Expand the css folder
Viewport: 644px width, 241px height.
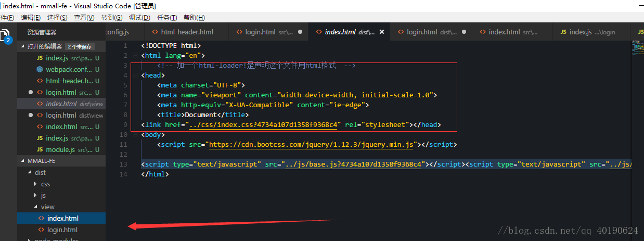click(35, 184)
